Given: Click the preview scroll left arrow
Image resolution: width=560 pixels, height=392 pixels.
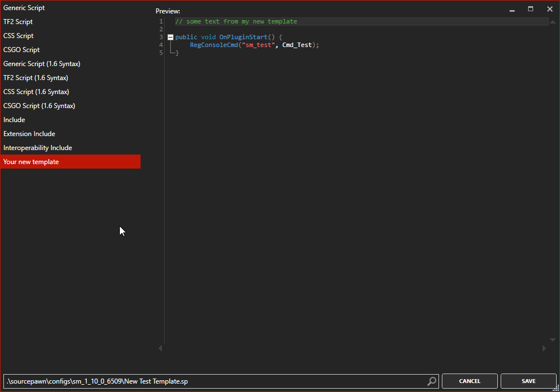Looking at the screenshot, I should click(160, 348).
